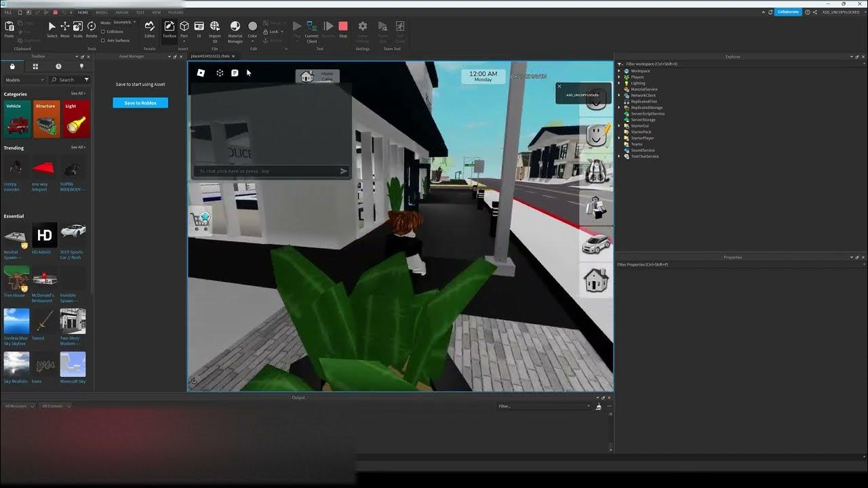Open Game Settings gear icon

tap(363, 30)
